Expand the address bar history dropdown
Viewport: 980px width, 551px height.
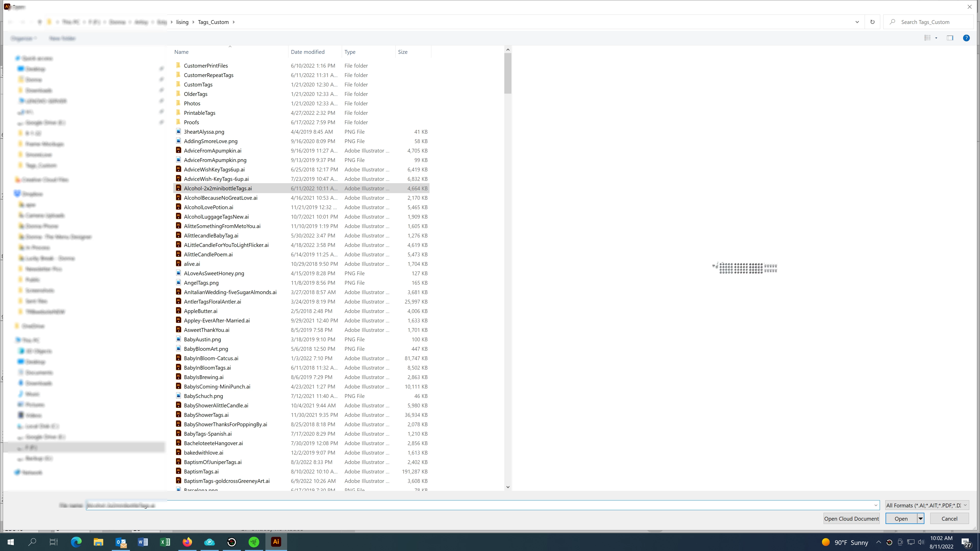click(857, 22)
